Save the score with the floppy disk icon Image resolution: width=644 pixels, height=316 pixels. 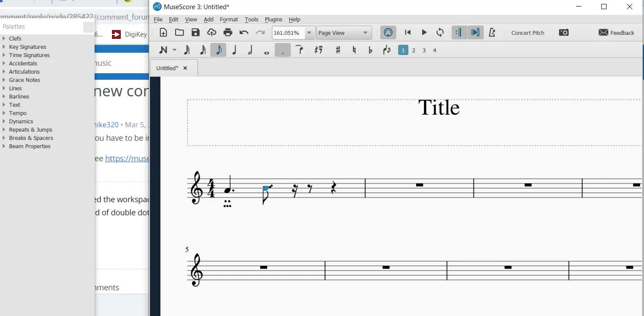point(196,33)
